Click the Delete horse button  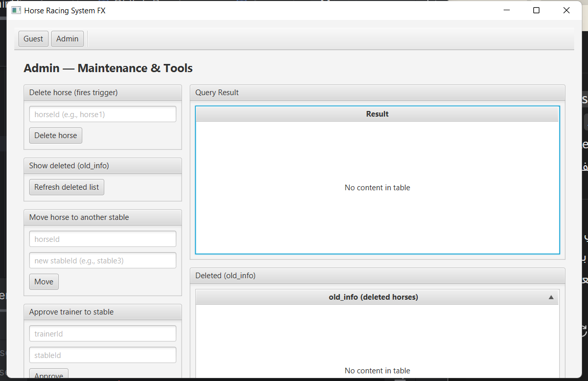pos(55,135)
